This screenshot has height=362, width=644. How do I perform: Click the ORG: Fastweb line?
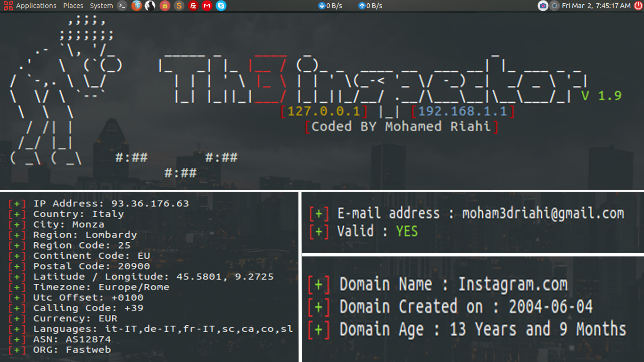coord(59,349)
